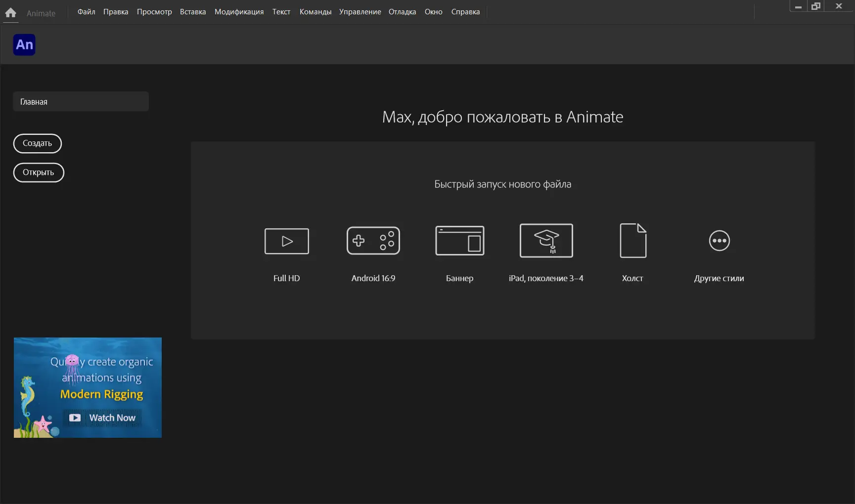Screen dimensions: 855x504
Task: Open the Окно menu
Action: coord(434,12)
